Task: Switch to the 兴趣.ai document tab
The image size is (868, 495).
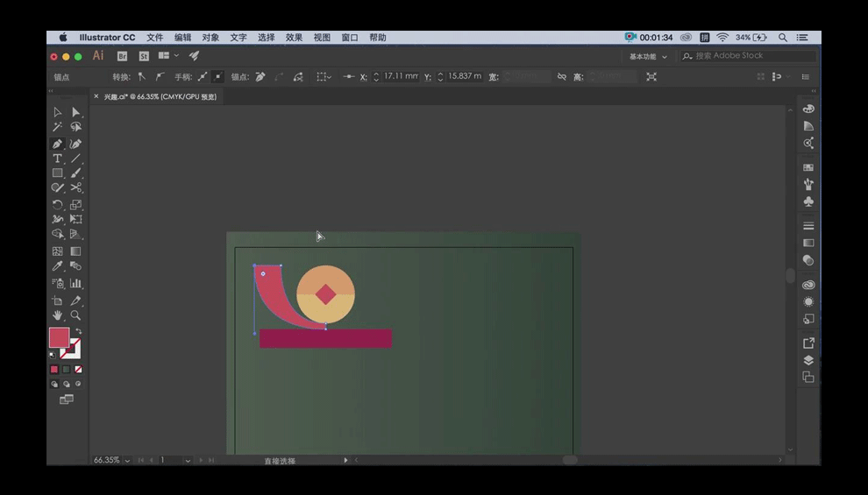Action: click(160, 97)
